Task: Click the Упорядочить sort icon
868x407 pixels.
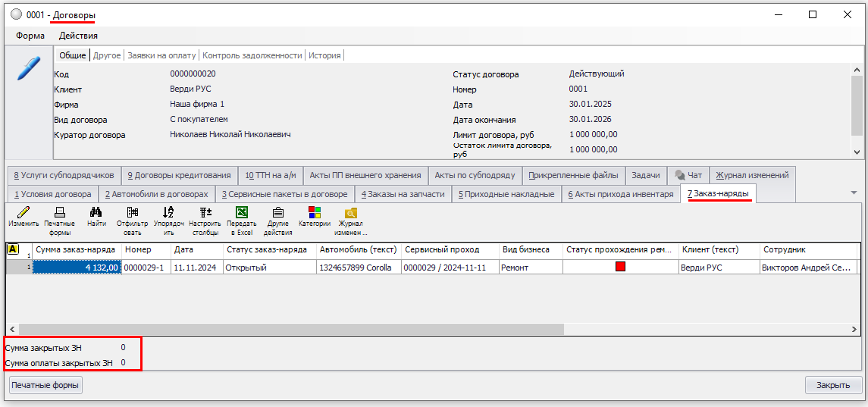Action: pos(168,213)
